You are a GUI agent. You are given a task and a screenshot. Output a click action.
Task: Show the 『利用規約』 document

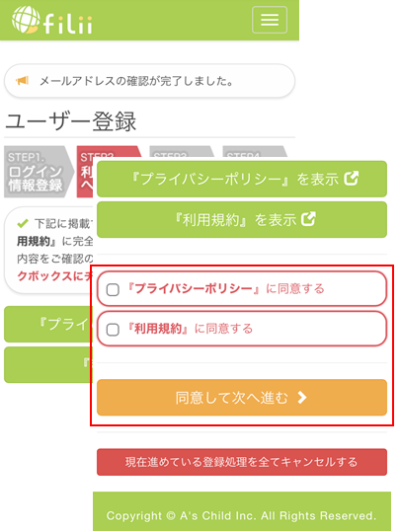click(242, 219)
